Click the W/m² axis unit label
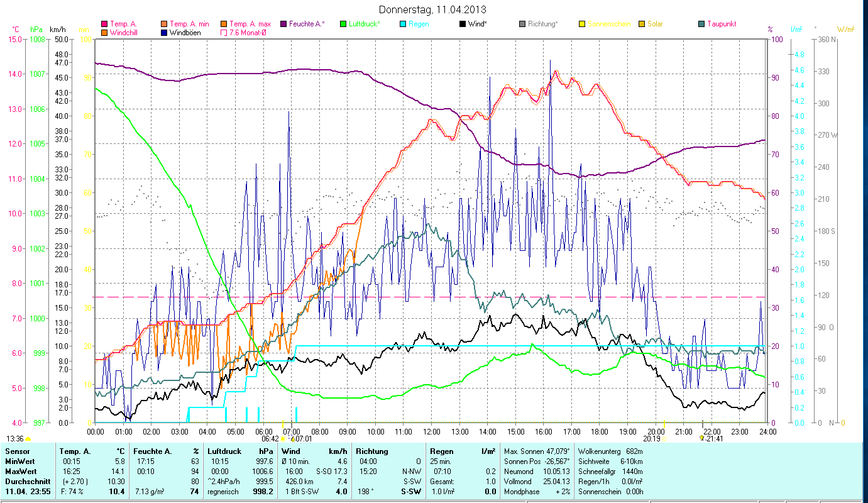The image size is (868, 503). [x=845, y=30]
